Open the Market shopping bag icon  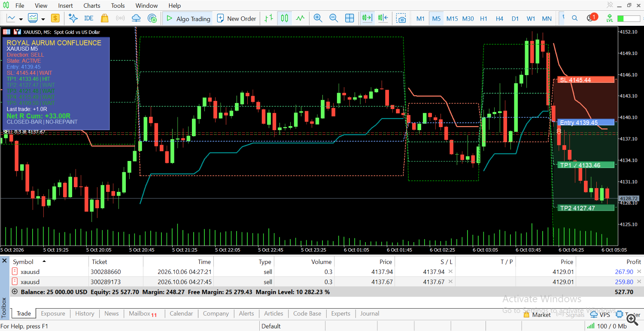point(104,18)
